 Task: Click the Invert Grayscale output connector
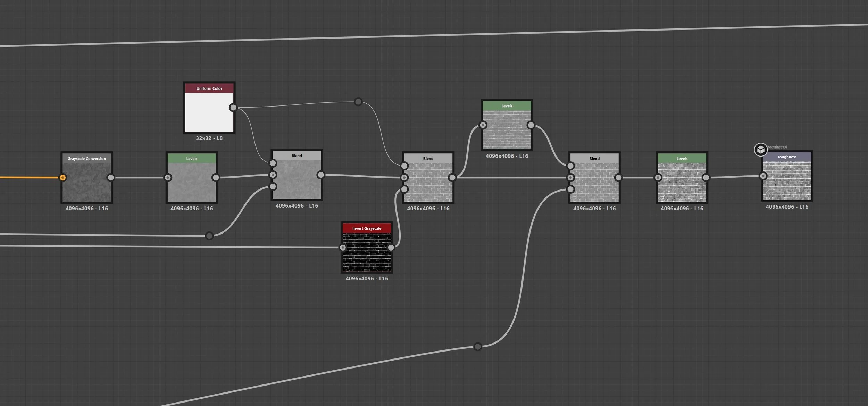[391, 247]
